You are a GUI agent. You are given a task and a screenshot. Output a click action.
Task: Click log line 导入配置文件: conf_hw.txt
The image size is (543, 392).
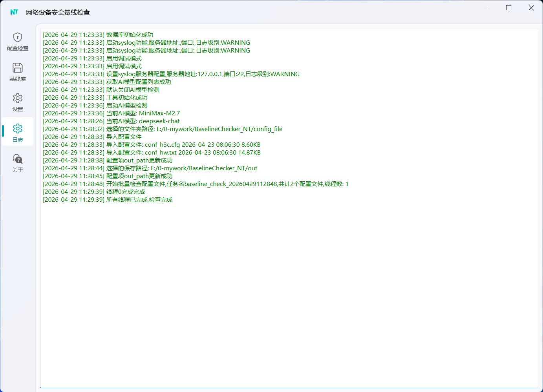(x=152, y=153)
